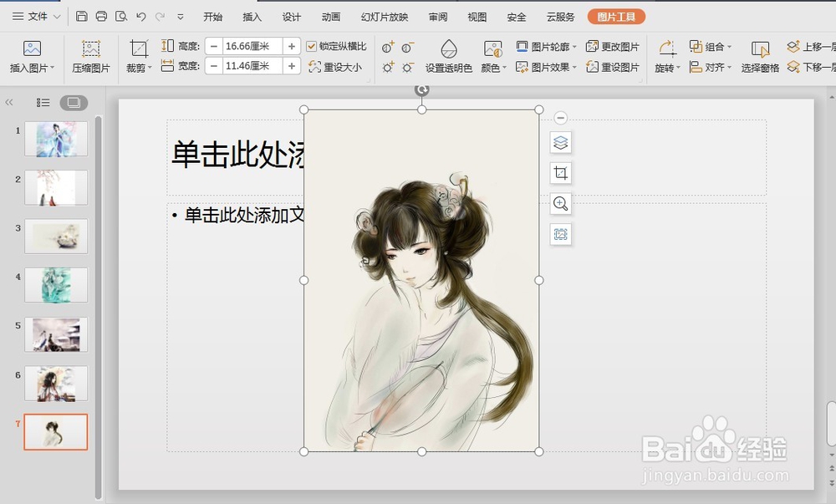836x504 pixels.
Task: Click 选择窗格 selection pane icon
Action: coord(761,55)
